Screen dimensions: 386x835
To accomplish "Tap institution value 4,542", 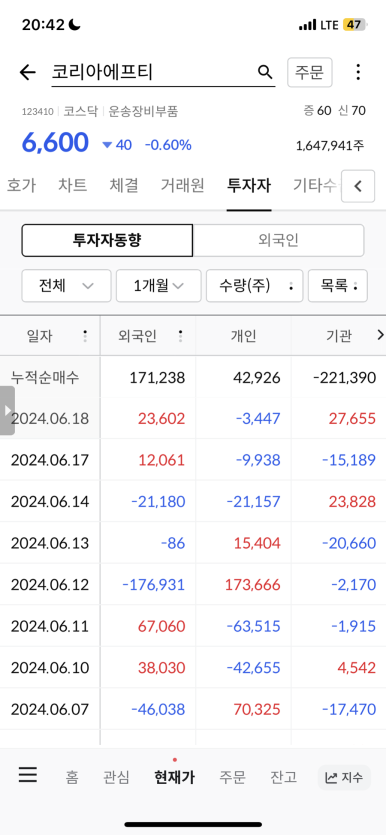I will pyautogui.click(x=358, y=668).
